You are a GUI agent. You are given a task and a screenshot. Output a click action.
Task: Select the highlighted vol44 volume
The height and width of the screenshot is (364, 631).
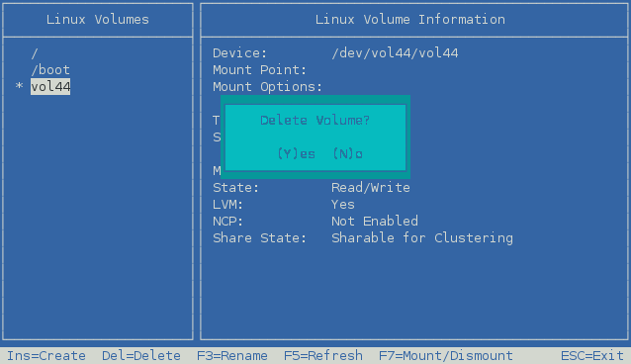[50, 87]
